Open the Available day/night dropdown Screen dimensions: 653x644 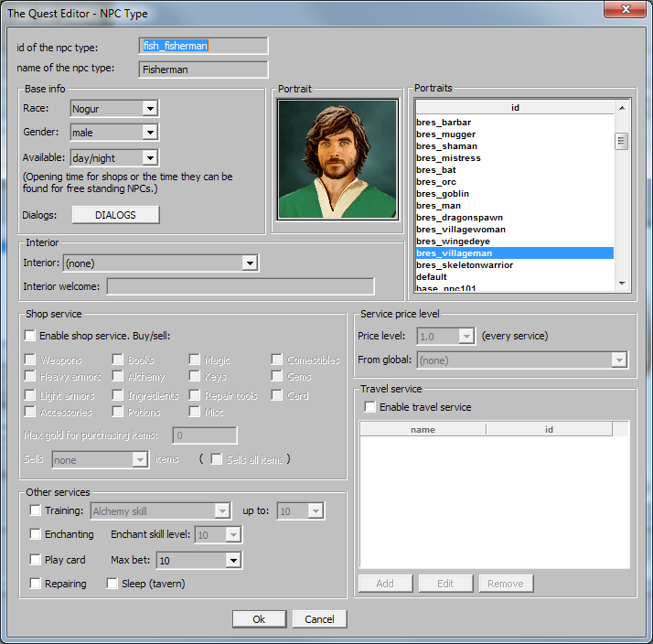point(150,157)
